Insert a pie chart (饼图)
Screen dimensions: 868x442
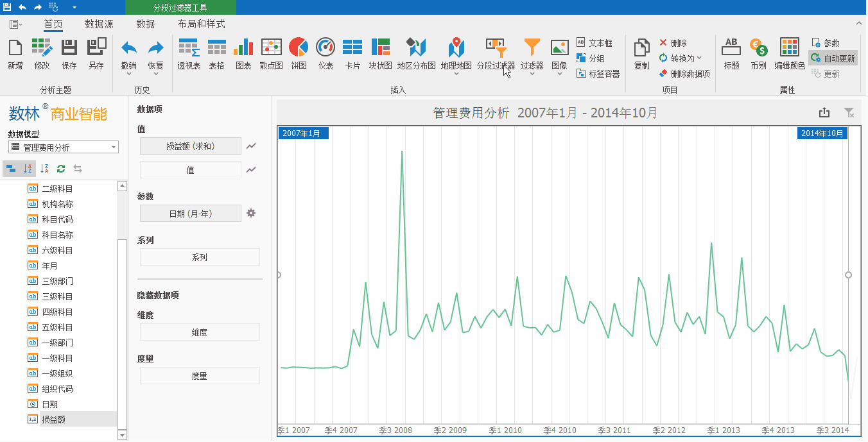click(x=299, y=54)
